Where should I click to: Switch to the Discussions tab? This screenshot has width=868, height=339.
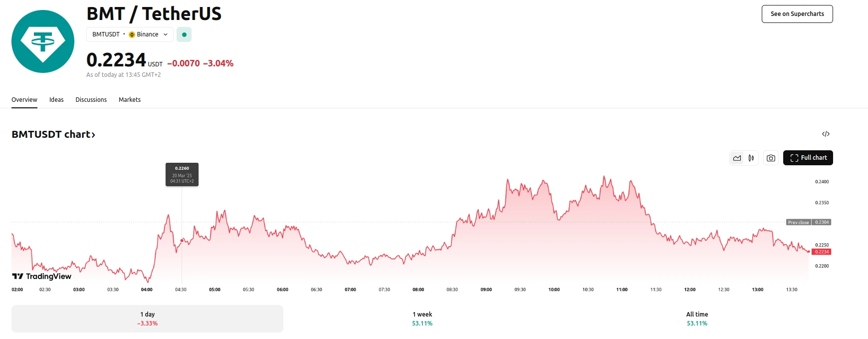[91, 100]
